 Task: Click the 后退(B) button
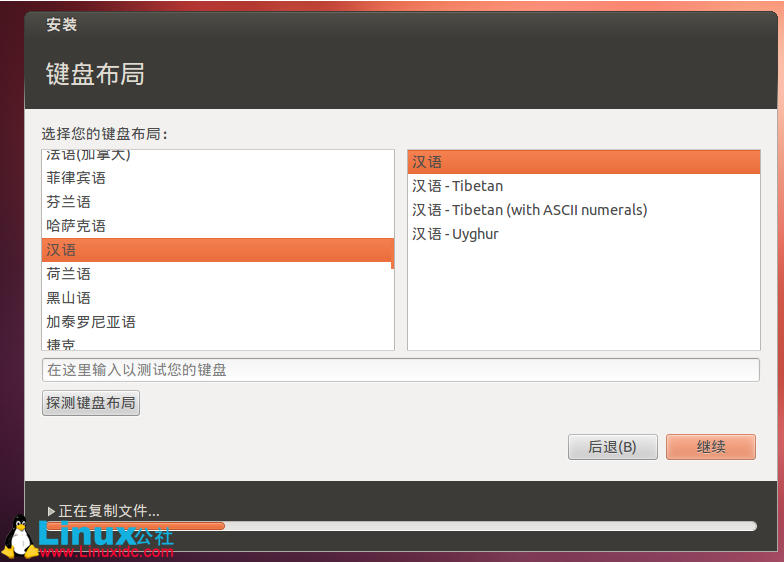point(612,446)
